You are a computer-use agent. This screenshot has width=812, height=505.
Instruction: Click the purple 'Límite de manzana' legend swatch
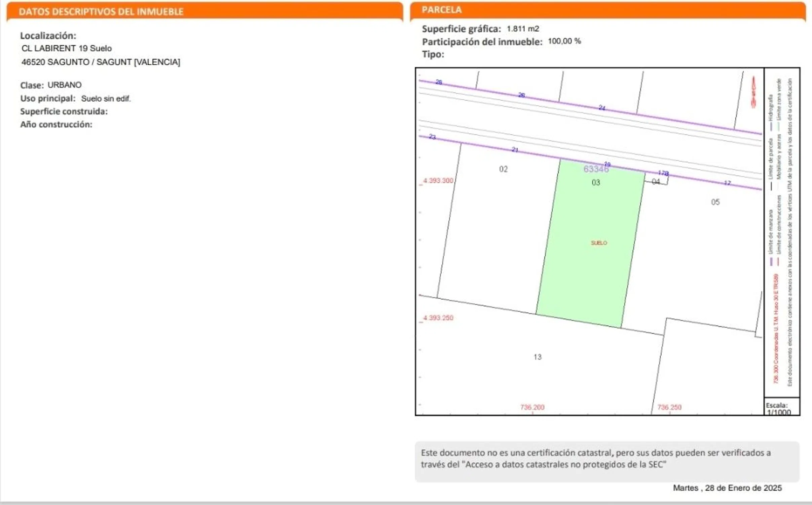(771, 261)
